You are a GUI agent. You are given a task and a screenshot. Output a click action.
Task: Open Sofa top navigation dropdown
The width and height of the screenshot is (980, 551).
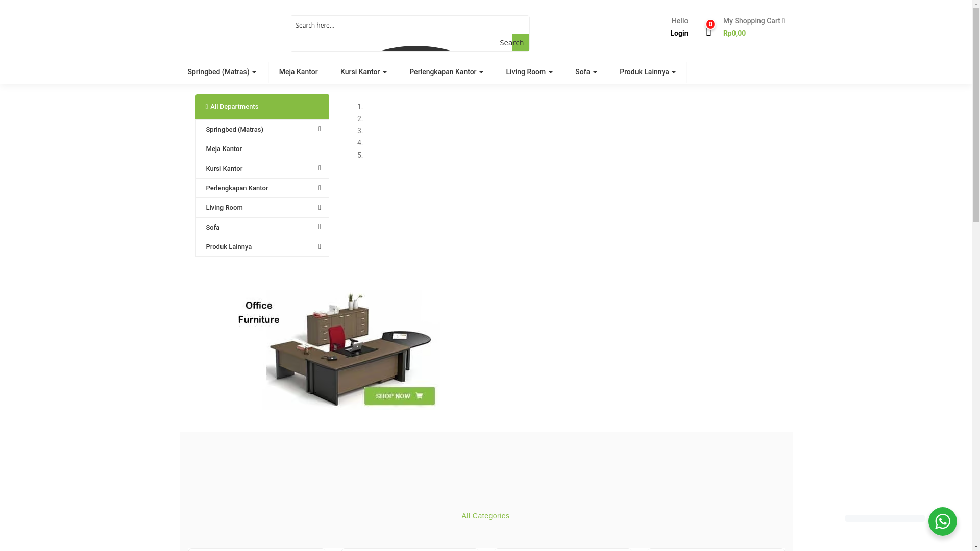586,72
